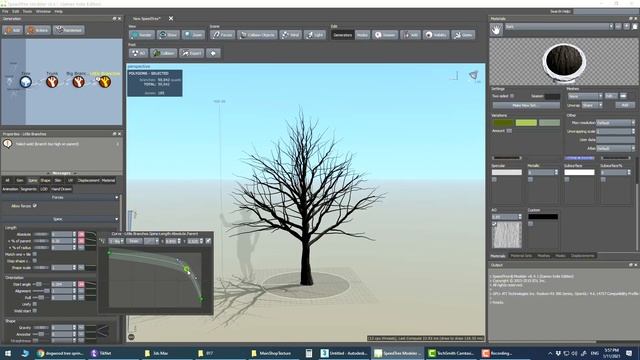This screenshot has height=360, width=640.
Task: Click the Add button beside Unwrap
Action: pyautogui.click(x=624, y=105)
